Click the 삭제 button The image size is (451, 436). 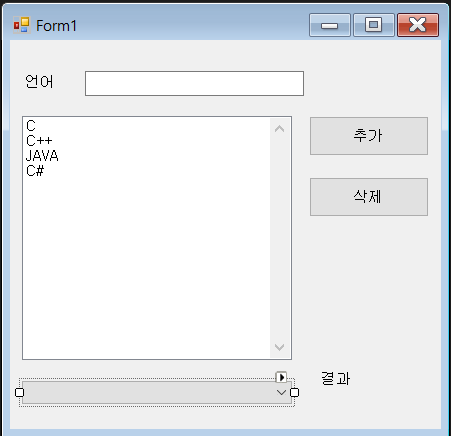tap(369, 197)
